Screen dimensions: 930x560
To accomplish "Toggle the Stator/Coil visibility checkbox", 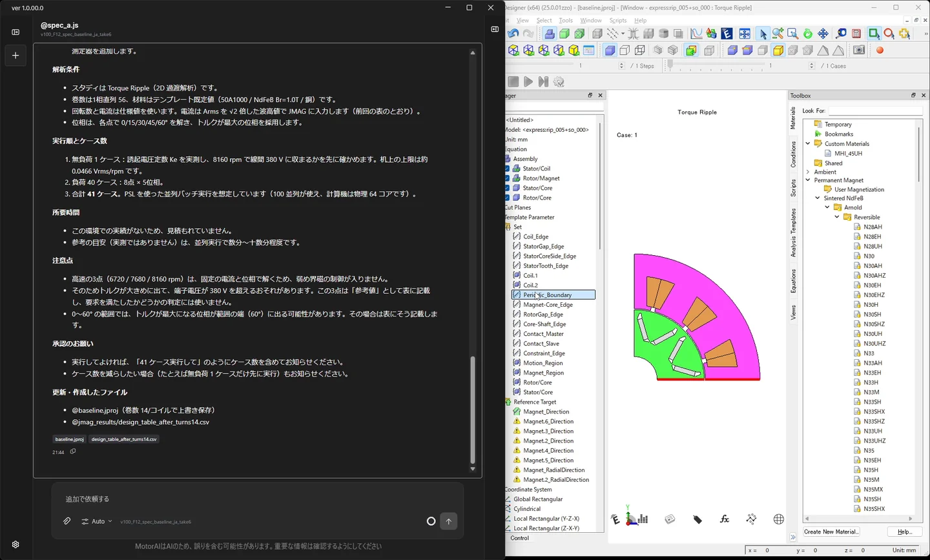I will (507, 169).
